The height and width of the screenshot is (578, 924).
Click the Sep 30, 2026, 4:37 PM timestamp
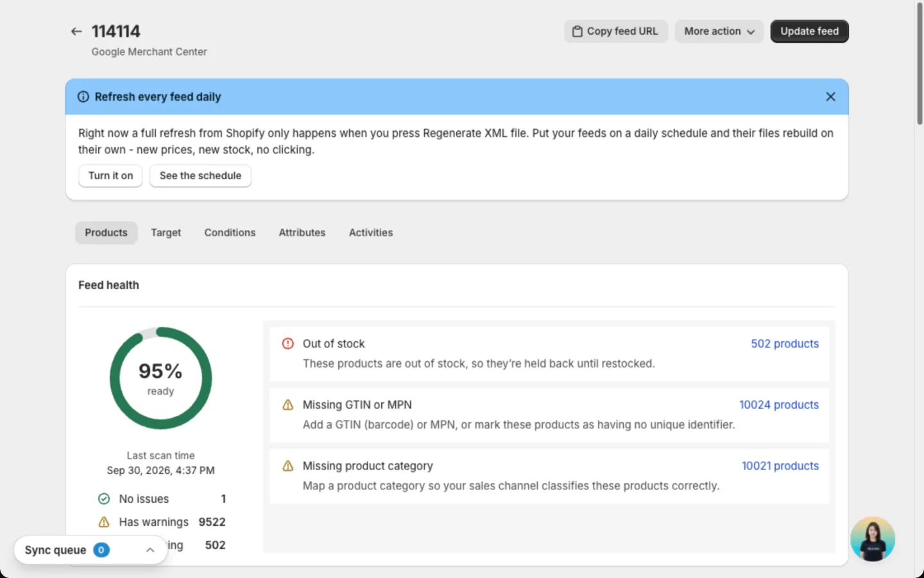160,470
